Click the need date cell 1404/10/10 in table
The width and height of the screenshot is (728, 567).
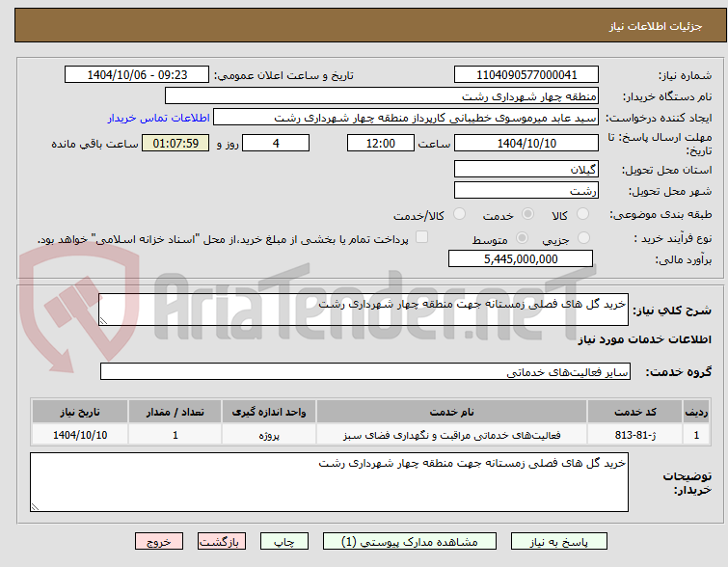pos(80,435)
